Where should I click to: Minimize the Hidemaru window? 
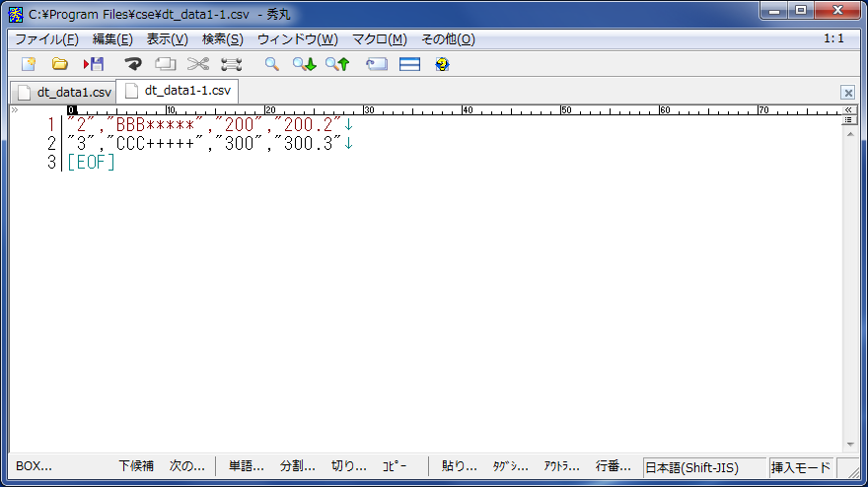point(774,11)
